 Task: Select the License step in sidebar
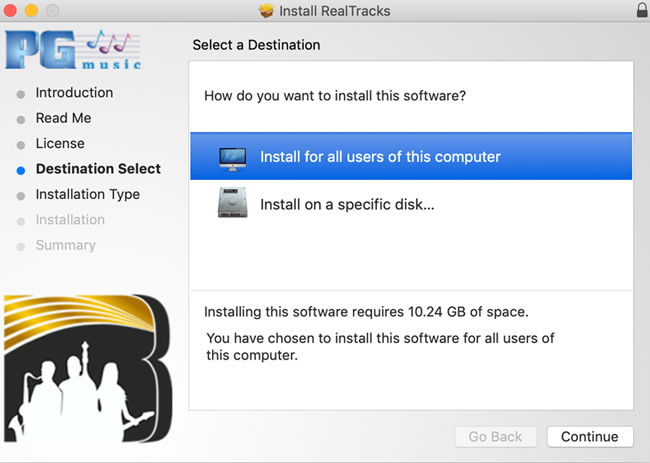coord(60,143)
